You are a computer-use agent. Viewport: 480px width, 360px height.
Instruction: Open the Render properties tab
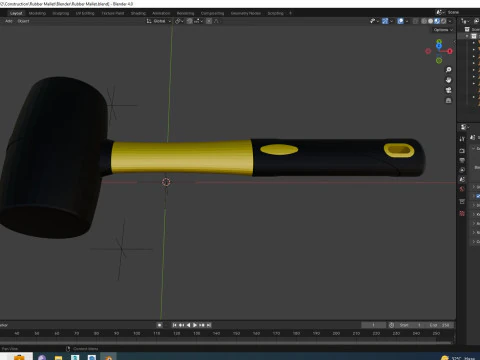(x=462, y=151)
